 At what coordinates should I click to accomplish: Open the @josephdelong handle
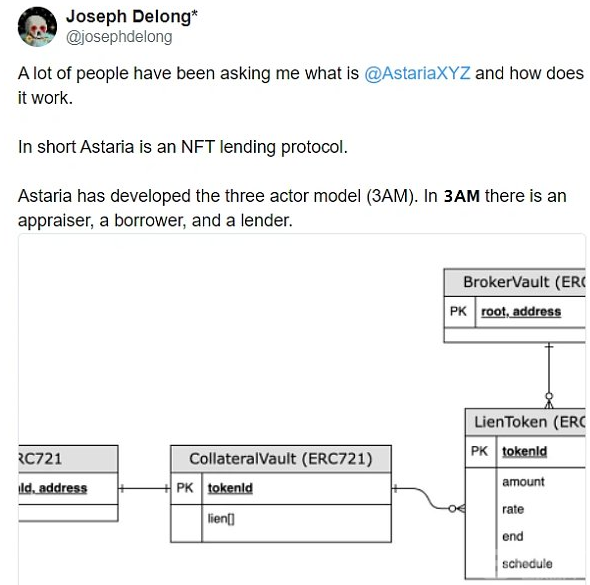(119, 37)
